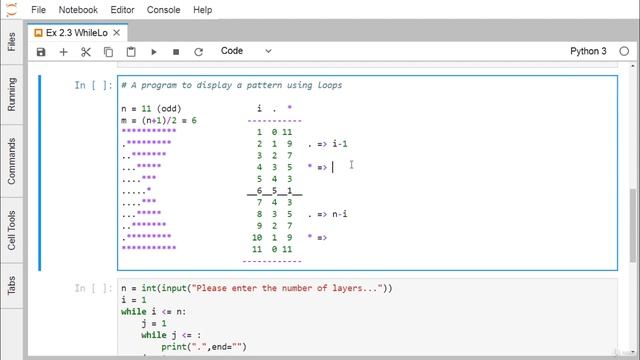Viewport: 640px width, 360px height.
Task: Click the 'n = 11 (odd)' line
Action: point(151,109)
